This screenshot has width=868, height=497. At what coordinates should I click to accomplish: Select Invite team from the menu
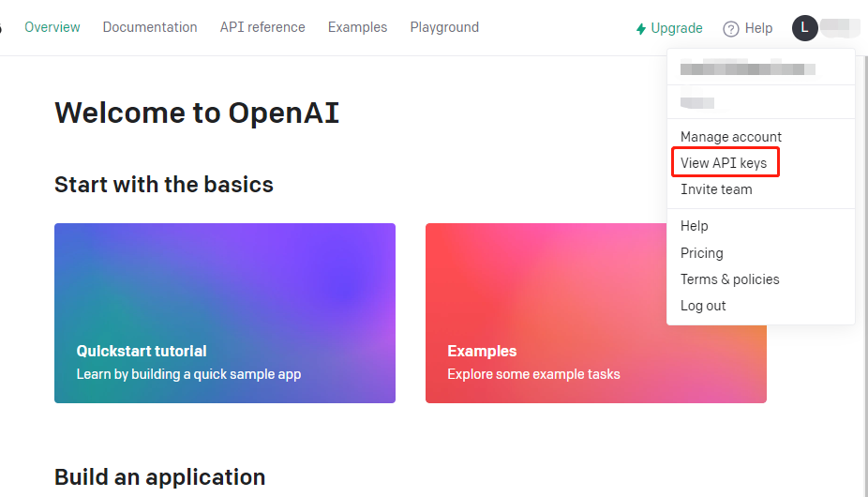pyautogui.click(x=716, y=189)
